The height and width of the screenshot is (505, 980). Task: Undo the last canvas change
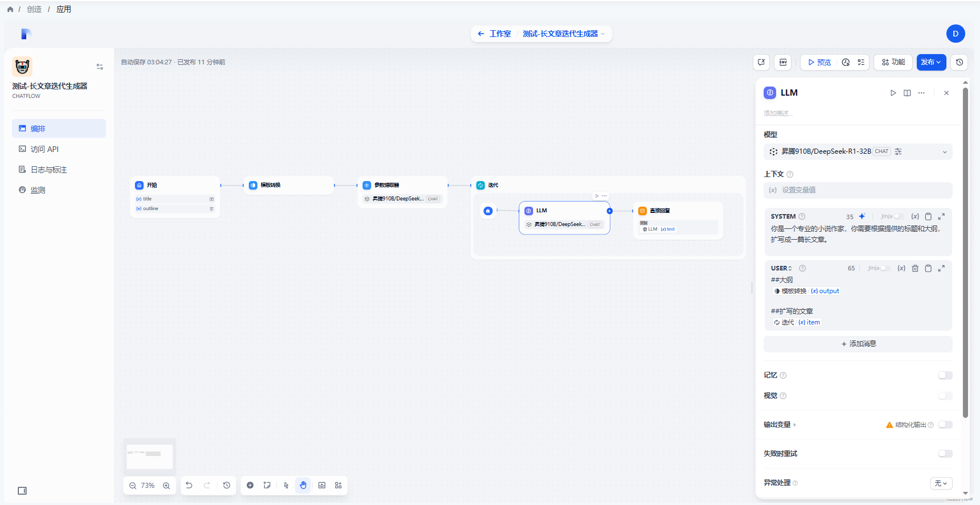point(189,486)
